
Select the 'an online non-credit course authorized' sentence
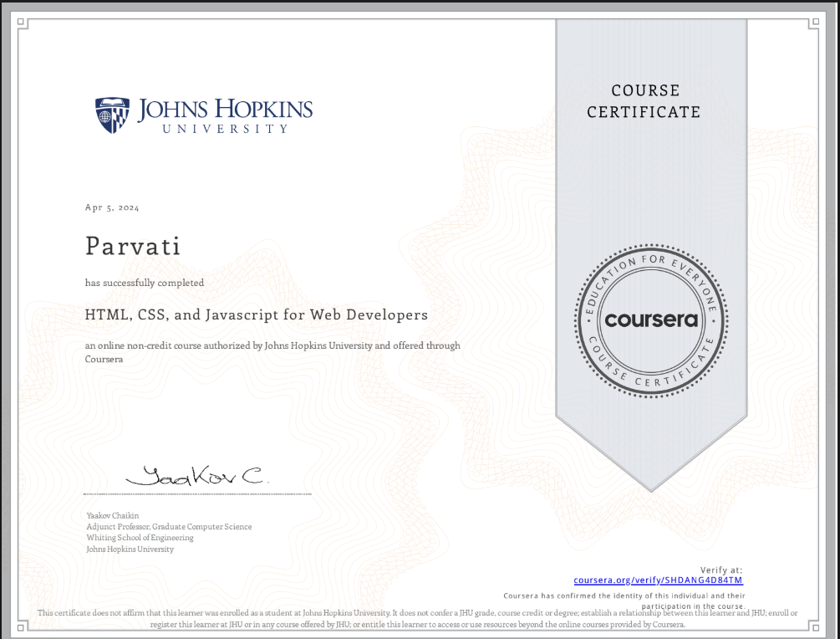(272, 352)
